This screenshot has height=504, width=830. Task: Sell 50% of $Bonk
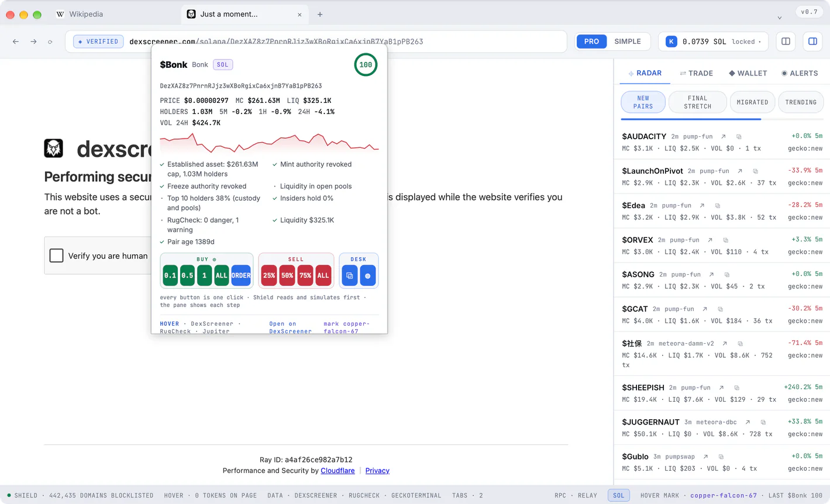pos(287,275)
